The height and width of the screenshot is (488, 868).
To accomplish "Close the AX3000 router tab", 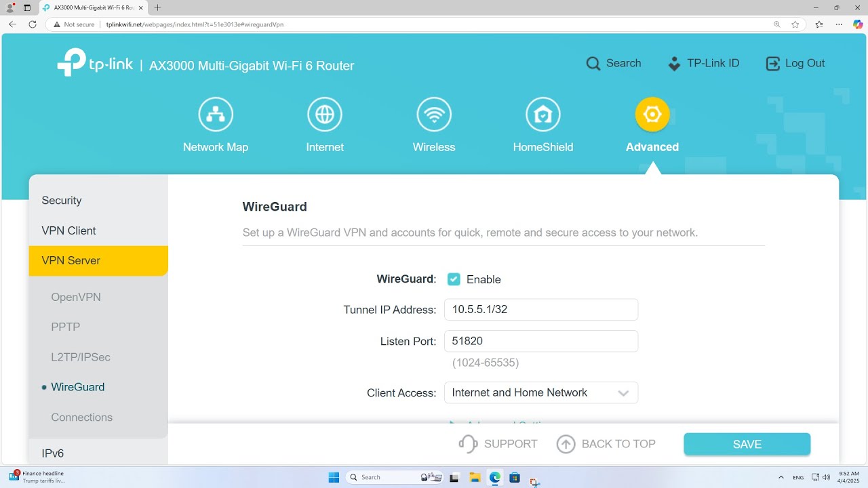I will click(x=141, y=7).
